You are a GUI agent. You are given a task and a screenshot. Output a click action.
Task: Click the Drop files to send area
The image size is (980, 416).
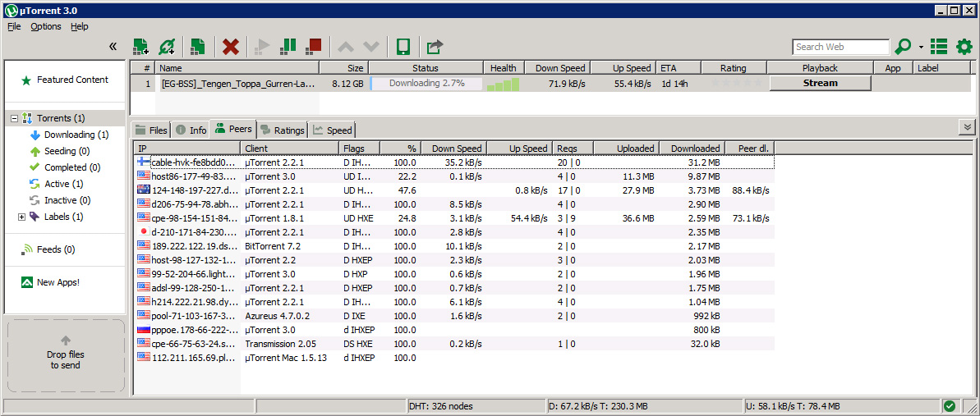(66, 355)
